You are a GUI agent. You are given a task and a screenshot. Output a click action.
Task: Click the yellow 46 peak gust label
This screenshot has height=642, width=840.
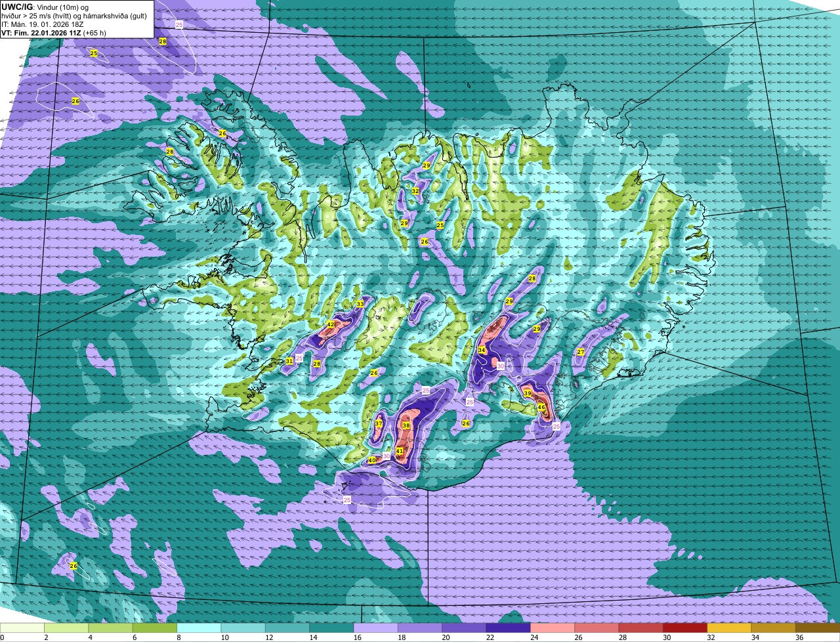541,407
